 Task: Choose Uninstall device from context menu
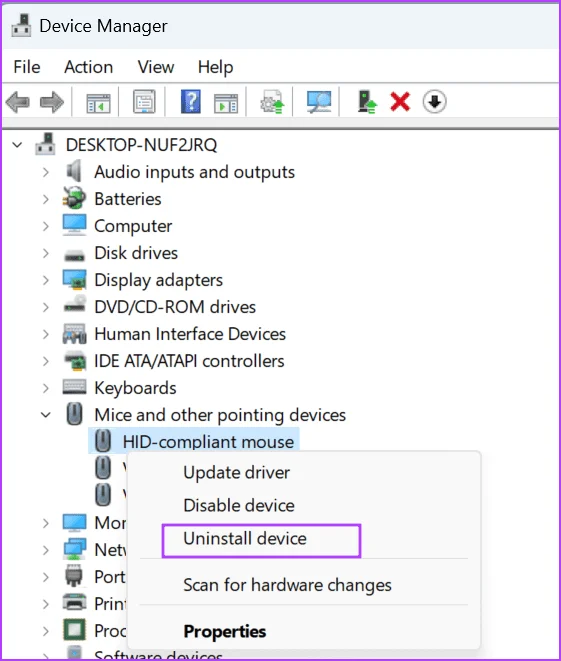[245, 538]
